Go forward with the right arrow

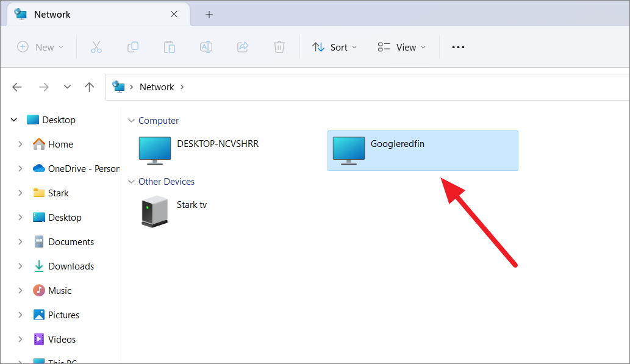44,87
